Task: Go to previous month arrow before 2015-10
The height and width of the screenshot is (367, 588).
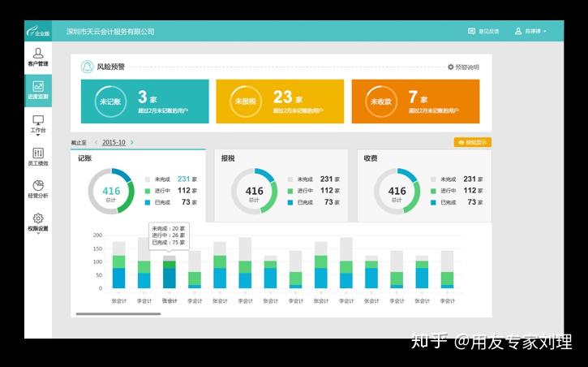Action: click(x=96, y=143)
